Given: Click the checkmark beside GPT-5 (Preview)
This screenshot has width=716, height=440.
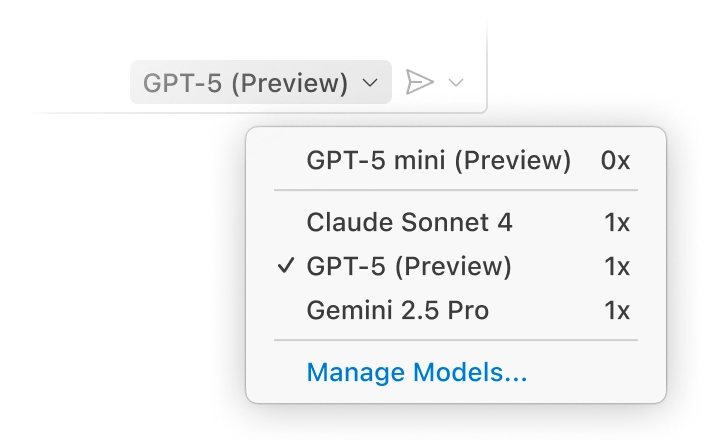Looking at the screenshot, I should 286,266.
